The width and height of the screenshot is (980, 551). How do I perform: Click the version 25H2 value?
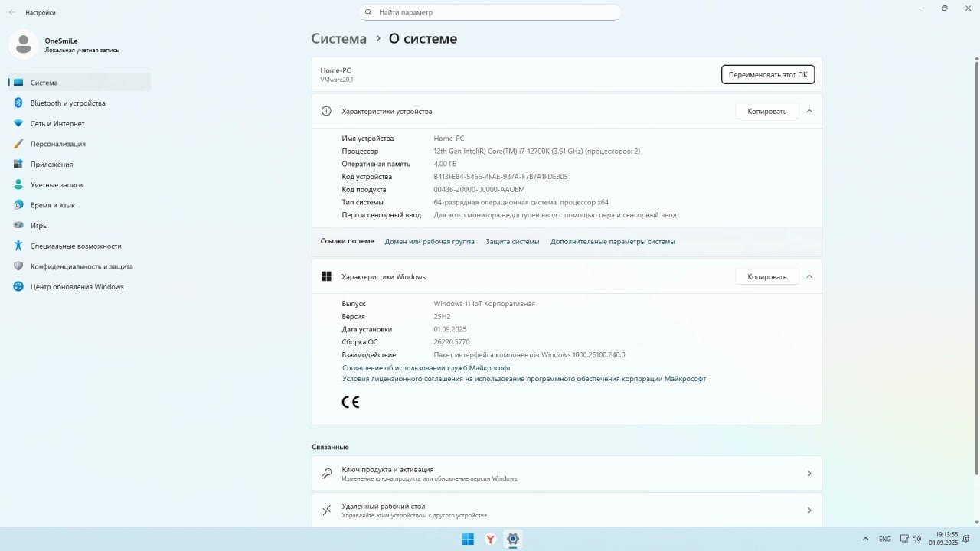click(442, 316)
